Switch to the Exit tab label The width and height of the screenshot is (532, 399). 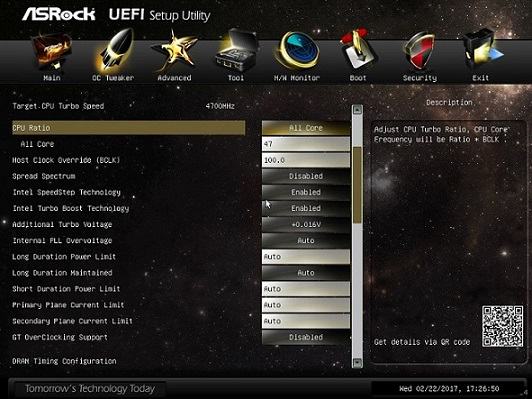480,78
